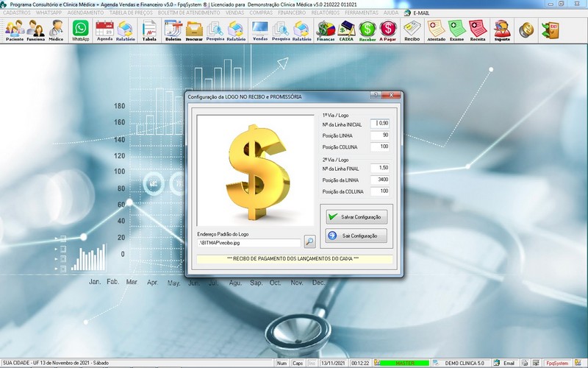Open the Paciente registration icon
The image size is (588, 368).
point(15,30)
